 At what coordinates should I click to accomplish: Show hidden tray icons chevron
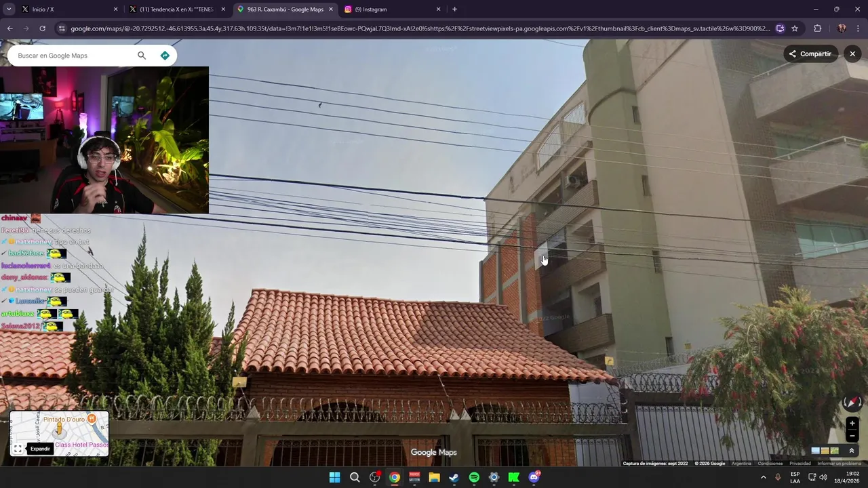click(764, 477)
